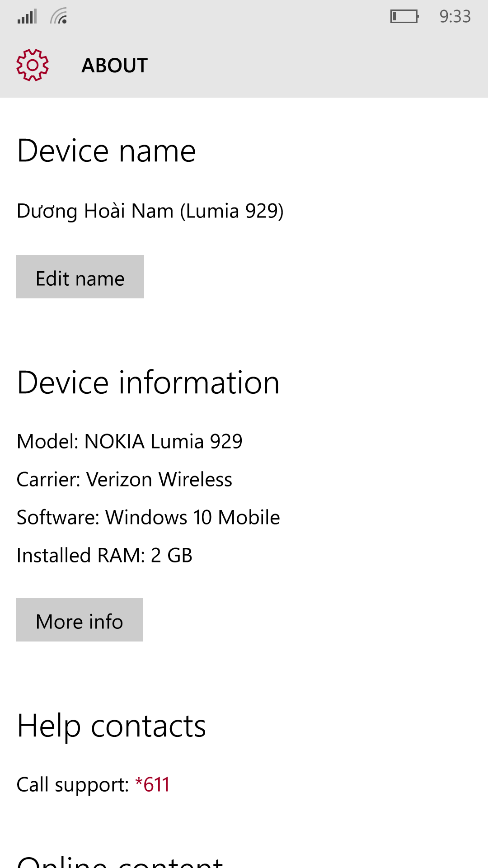Tap the Call support label

[x=73, y=785]
